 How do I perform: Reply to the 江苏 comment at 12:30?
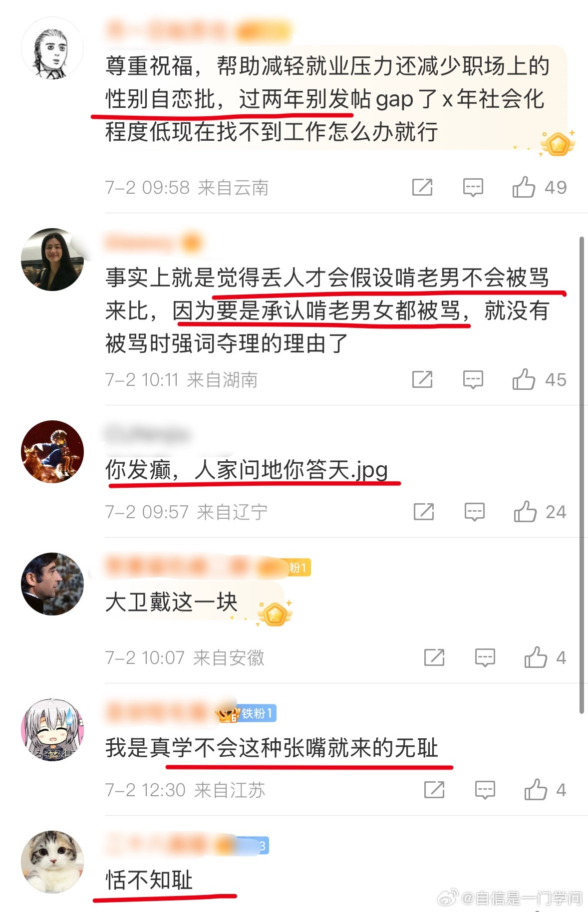pos(485,790)
